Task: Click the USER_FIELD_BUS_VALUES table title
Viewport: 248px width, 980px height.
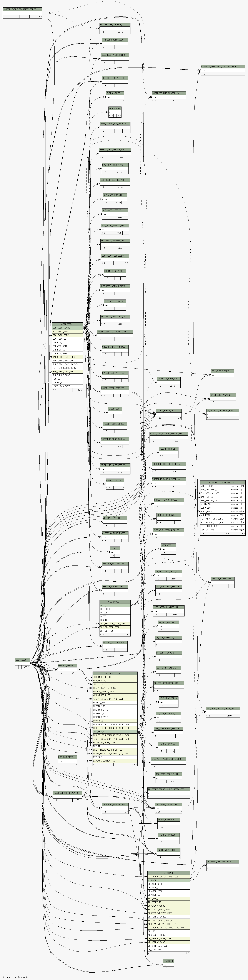Action: click(115, 124)
